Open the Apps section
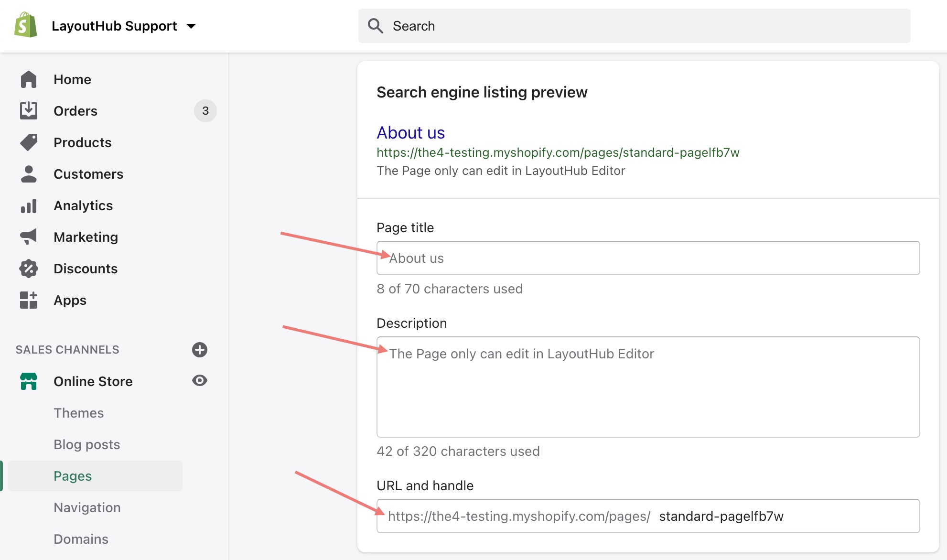This screenshot has width=947, height=560. [x=70, y=300]
